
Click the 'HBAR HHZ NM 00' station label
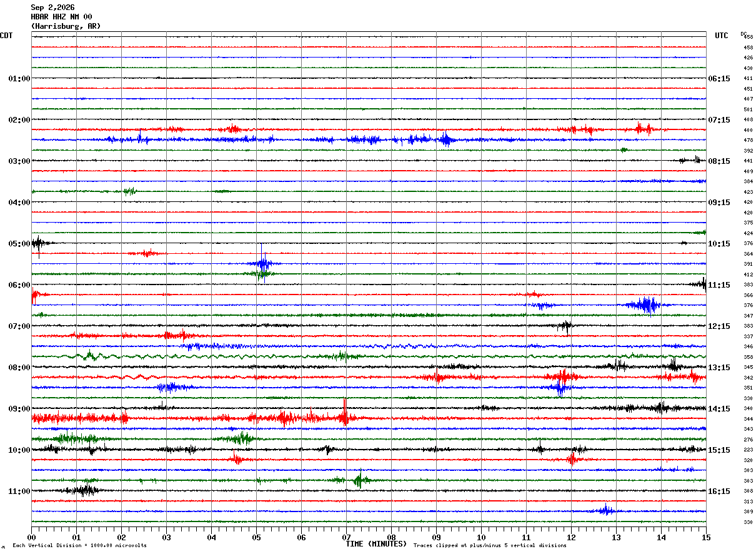tap(61, 17)
